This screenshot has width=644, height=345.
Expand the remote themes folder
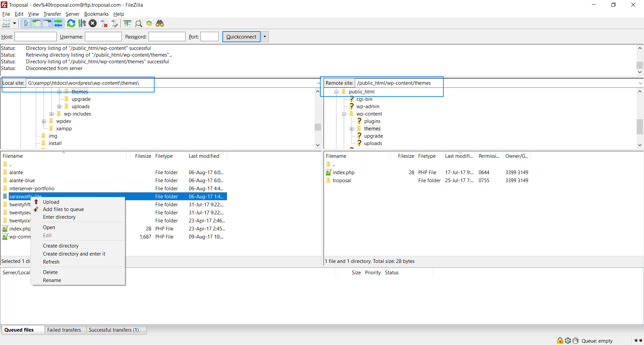pyautogui.click(x=352, y=129)
